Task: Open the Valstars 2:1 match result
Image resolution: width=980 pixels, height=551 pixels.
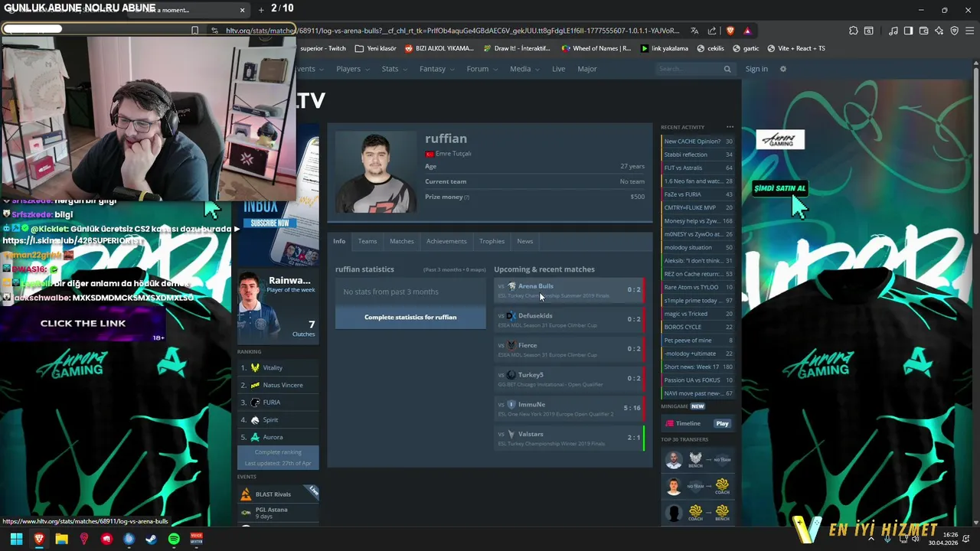Action: [x=570, y=439]
